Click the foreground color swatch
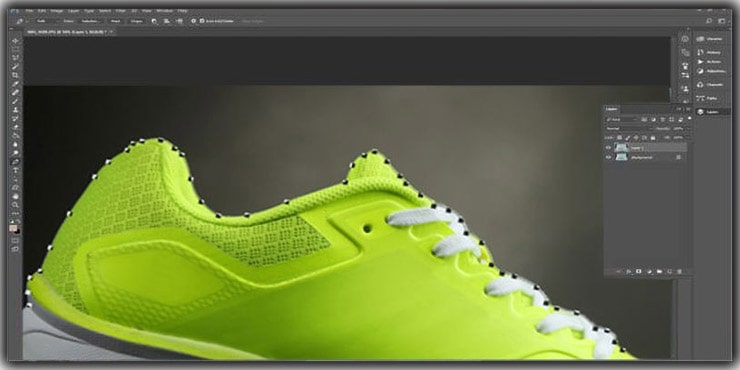The height and width of the screenshot is (370, 740). point(13,228)
